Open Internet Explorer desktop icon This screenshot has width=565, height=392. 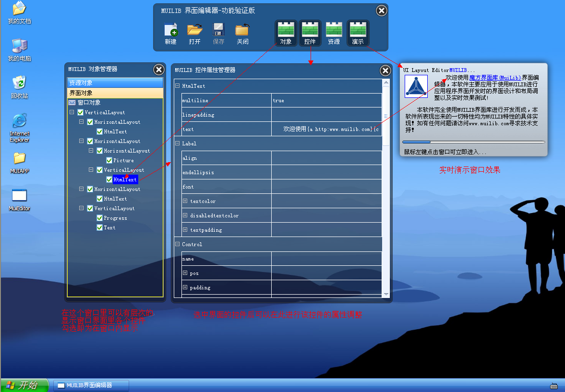tap(20, 128)
